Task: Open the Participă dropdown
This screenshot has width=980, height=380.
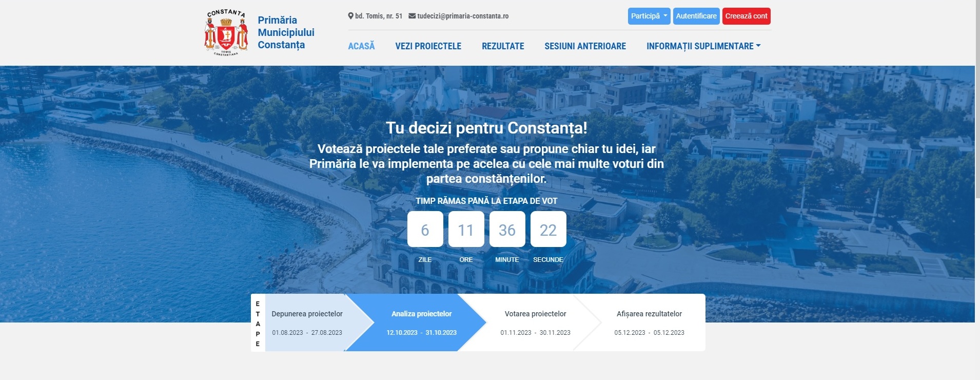Action: point(649,16)
